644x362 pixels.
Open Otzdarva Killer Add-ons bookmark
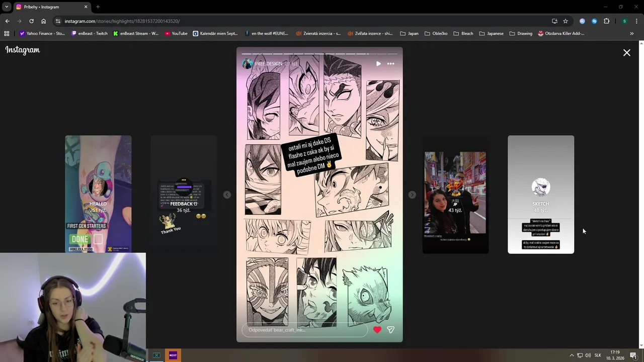pyautogui.click(x=561, y=34)
